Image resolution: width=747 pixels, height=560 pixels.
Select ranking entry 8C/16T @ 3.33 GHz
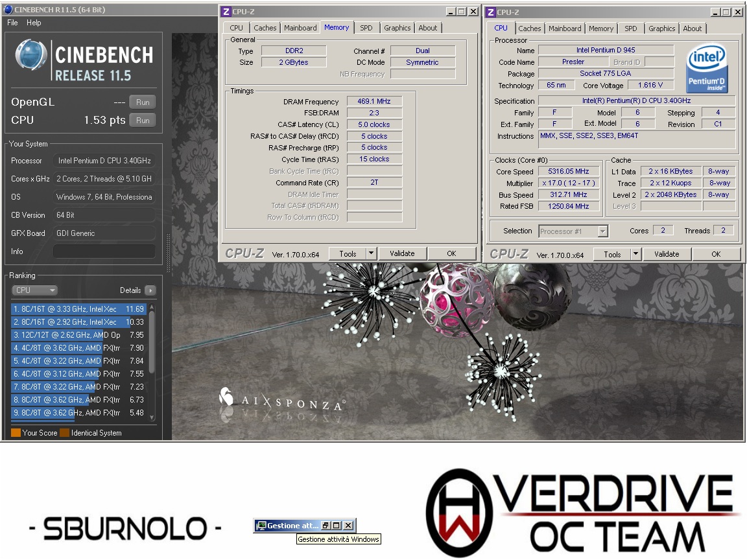tap(78, 309)
